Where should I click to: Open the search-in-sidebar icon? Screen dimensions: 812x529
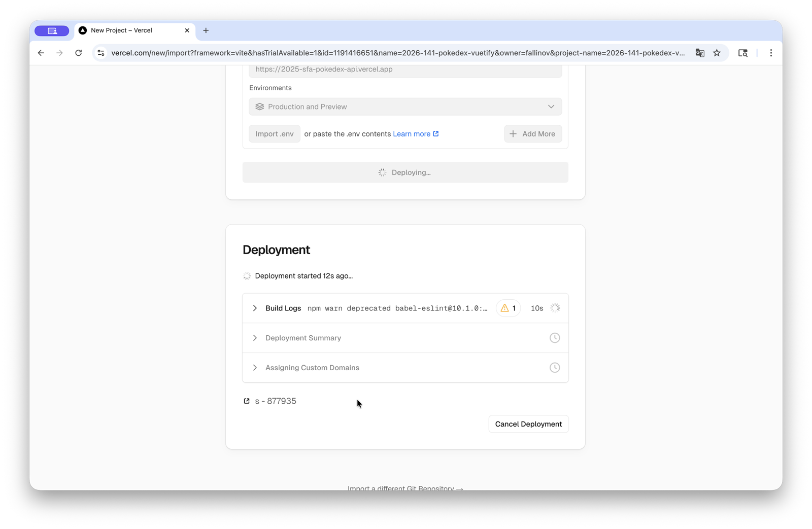pyautogui.click(x=743, y=53)
